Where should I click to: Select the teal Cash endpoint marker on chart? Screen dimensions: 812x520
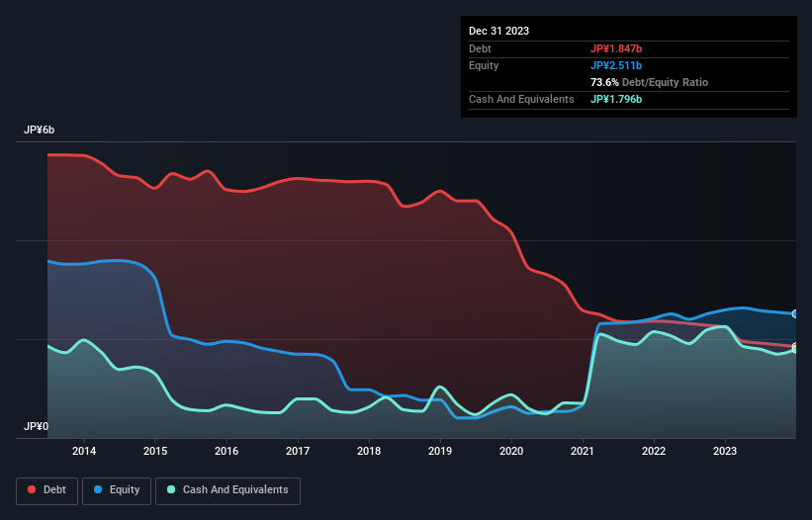pos(795,349)
